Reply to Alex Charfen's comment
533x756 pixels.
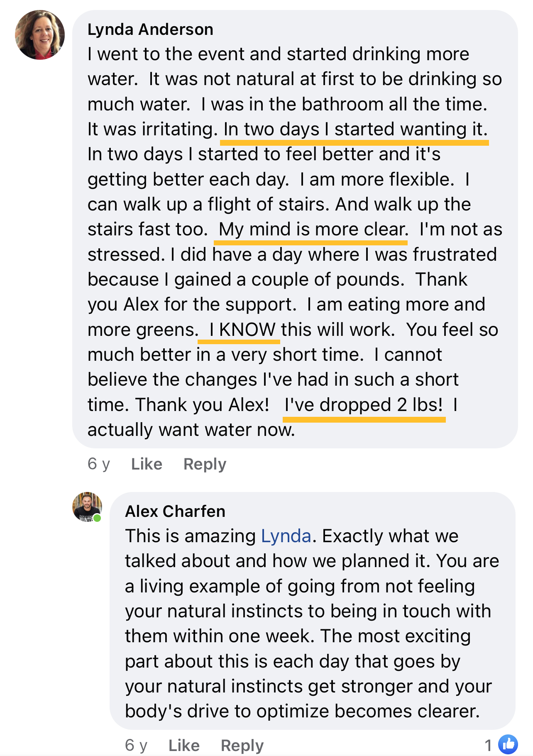pyautogui.click(x=242, y=745)
